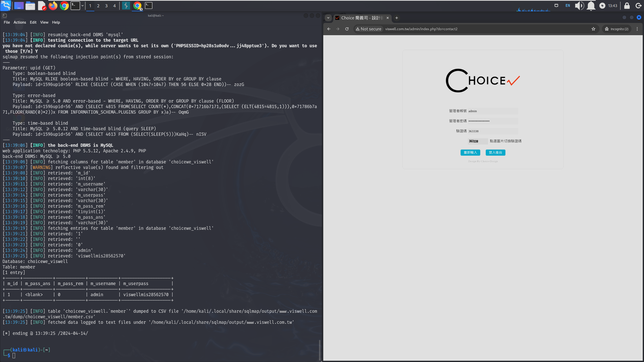Click the show desktop icon in panel
Image resolution: width=644 pixels, height=362 pixels.
19,6
